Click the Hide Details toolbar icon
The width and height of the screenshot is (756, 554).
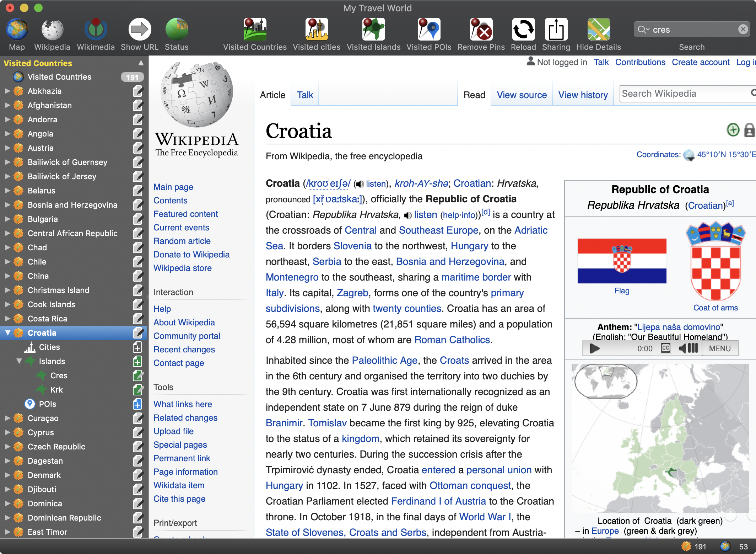tap(599, 30)
